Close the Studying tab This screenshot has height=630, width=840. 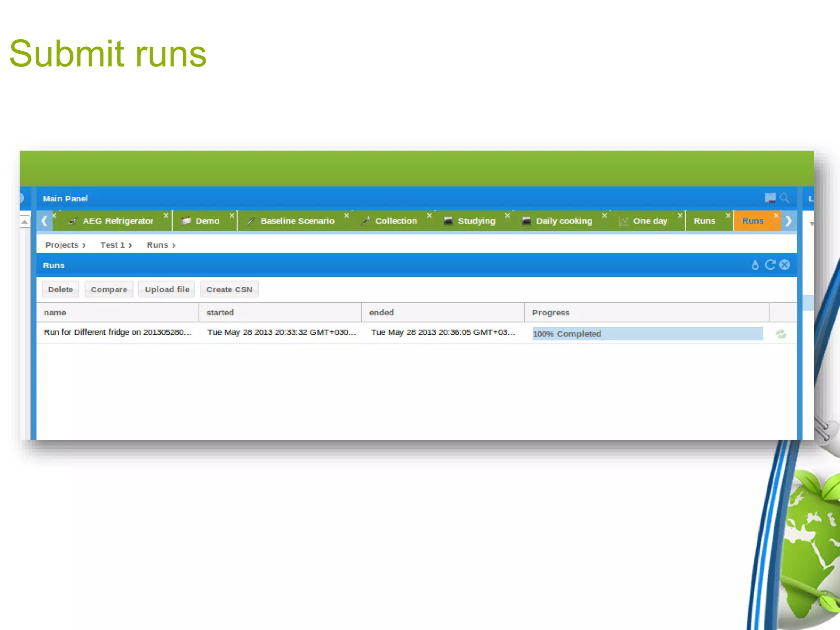(507, 215)
